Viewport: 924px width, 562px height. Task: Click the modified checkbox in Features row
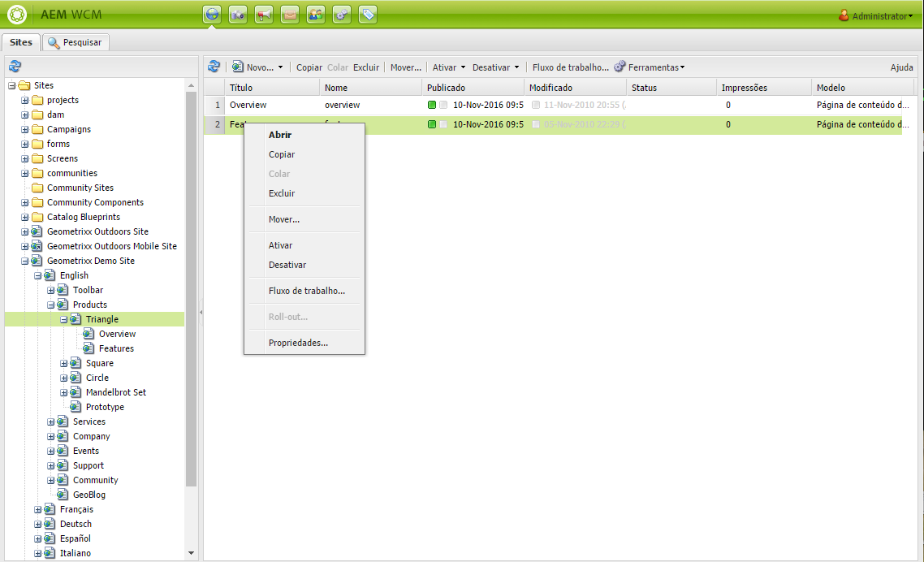[536, 124]
